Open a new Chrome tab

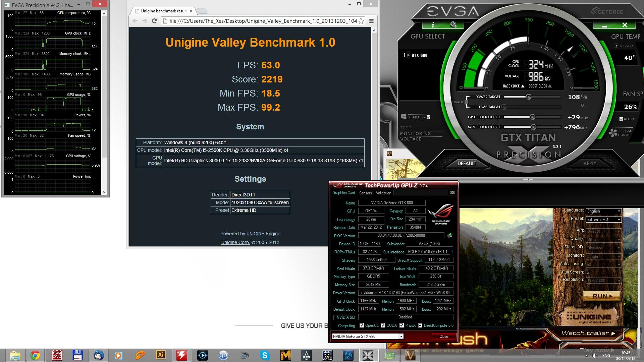[202, 11]
